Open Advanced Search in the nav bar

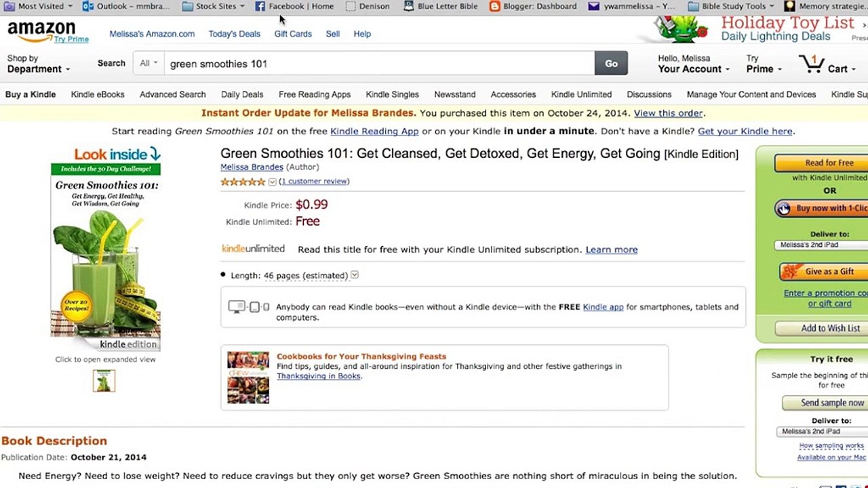tap(172, 94)
